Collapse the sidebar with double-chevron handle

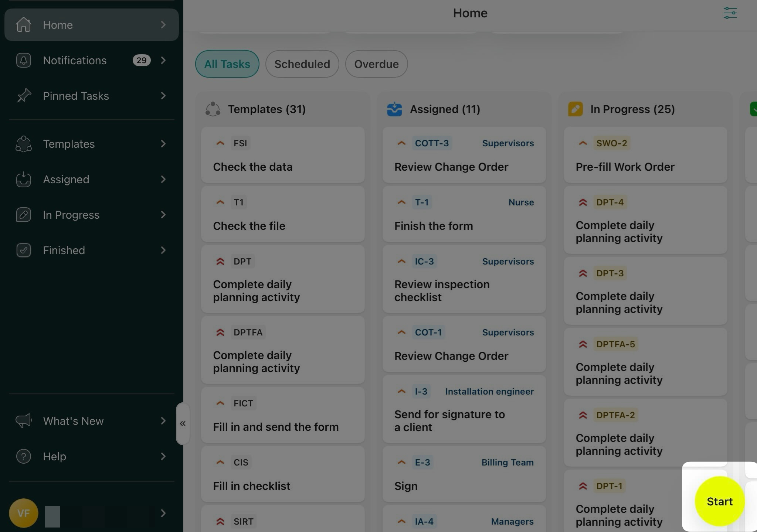183,424
